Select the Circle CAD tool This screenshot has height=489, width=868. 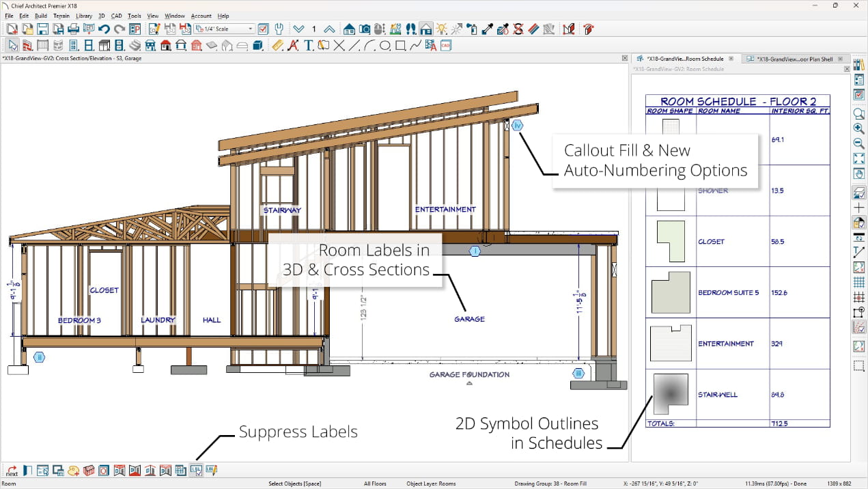[384, 46]
